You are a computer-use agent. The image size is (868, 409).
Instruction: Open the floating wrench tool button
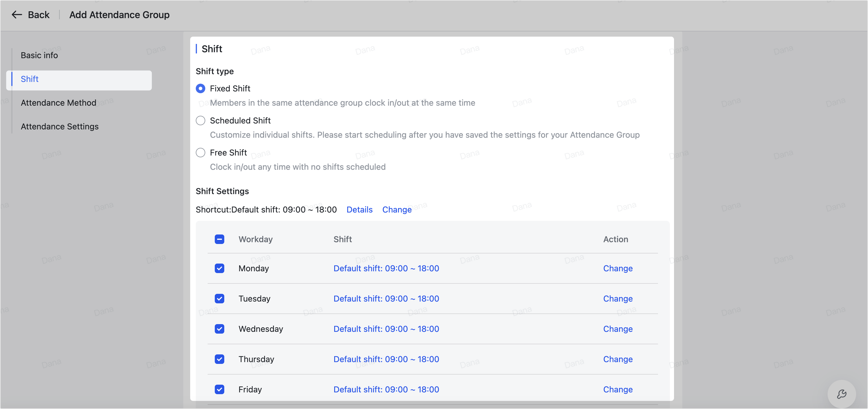(x=842, y=394)
